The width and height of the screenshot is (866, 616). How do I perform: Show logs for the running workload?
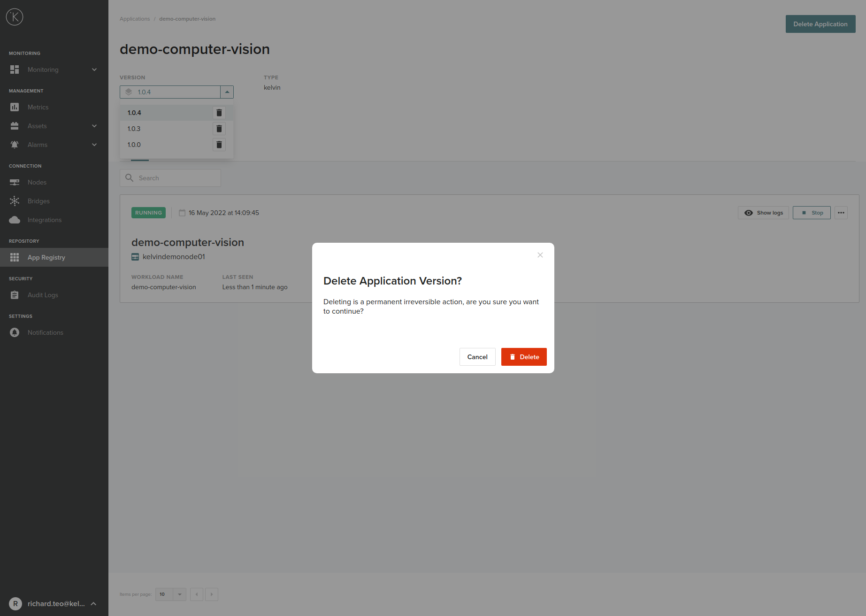pyautogui.click(x=764, y=213)
